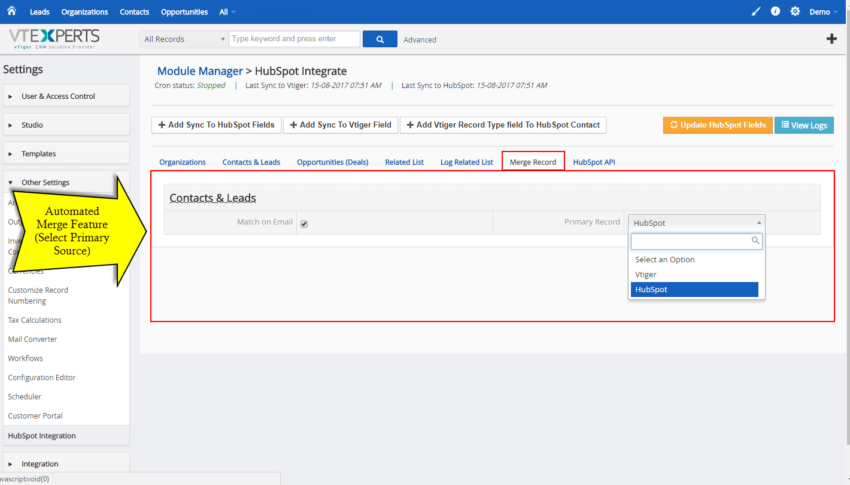The image size is (850, 485).
Task: Open View Logs
Action: tap(804, 125)
